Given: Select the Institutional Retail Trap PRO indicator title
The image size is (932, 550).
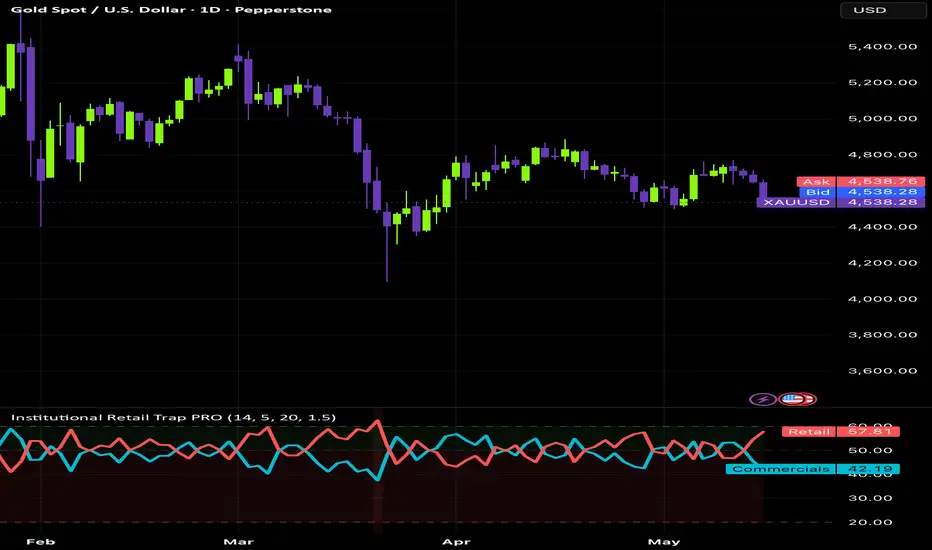Looking at the screenshot, I should tap(173, 417).
